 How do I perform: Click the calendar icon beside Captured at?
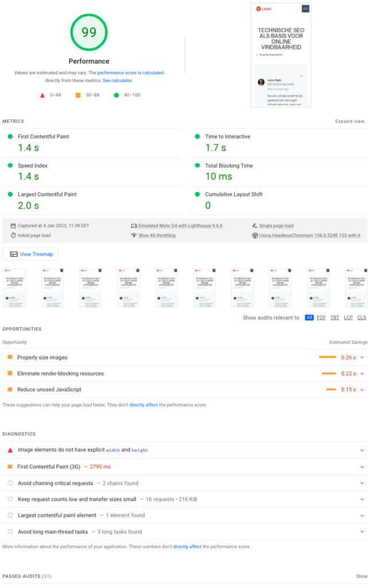click(x=13, y=226)
